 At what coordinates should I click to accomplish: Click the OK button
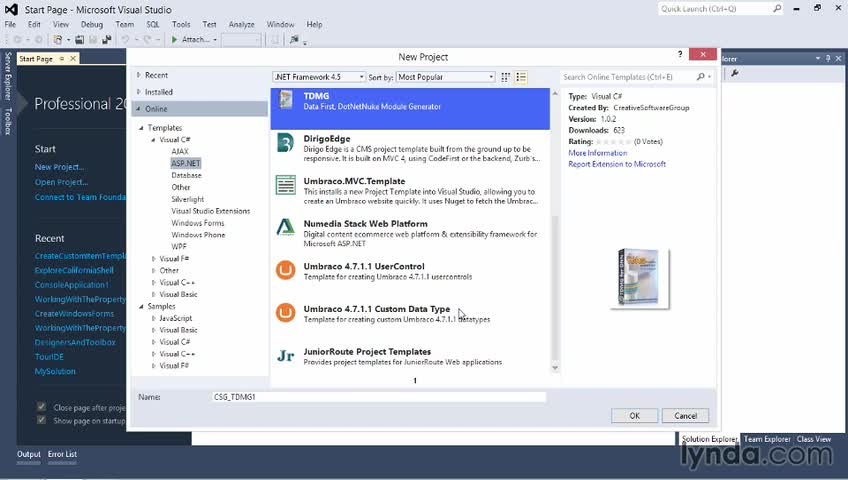(x=634, y=416)
